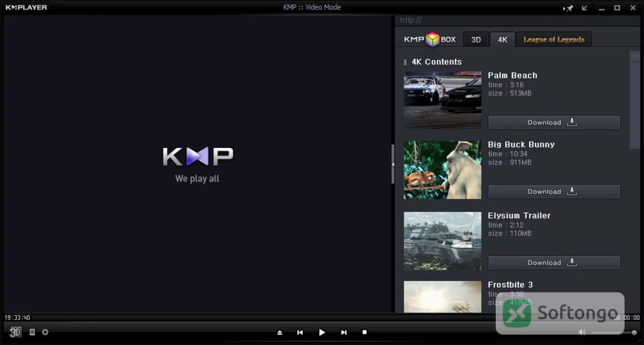Open the control box gear icon
644x345 pixels.
[45, 332]
